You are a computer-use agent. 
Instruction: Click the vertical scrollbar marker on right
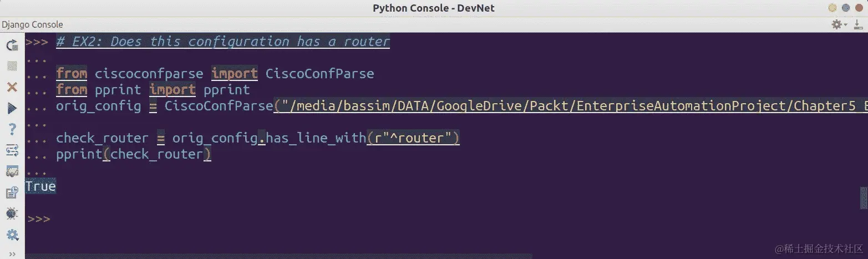pos(862,197)
